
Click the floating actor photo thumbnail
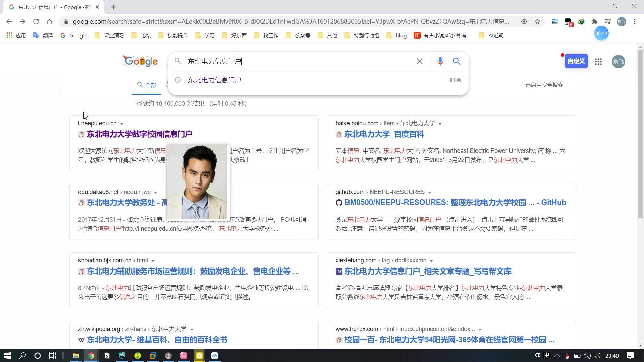(198, 182)
